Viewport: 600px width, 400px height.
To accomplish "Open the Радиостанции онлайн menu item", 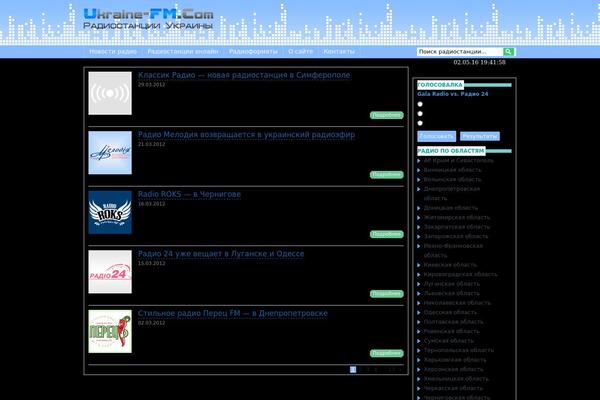I will click(x=183, y=51).
